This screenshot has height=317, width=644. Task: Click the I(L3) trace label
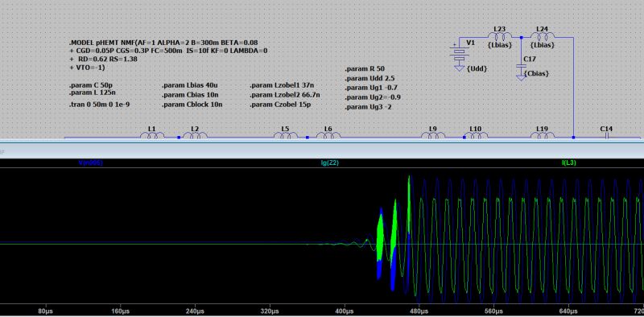pos(569,163)
